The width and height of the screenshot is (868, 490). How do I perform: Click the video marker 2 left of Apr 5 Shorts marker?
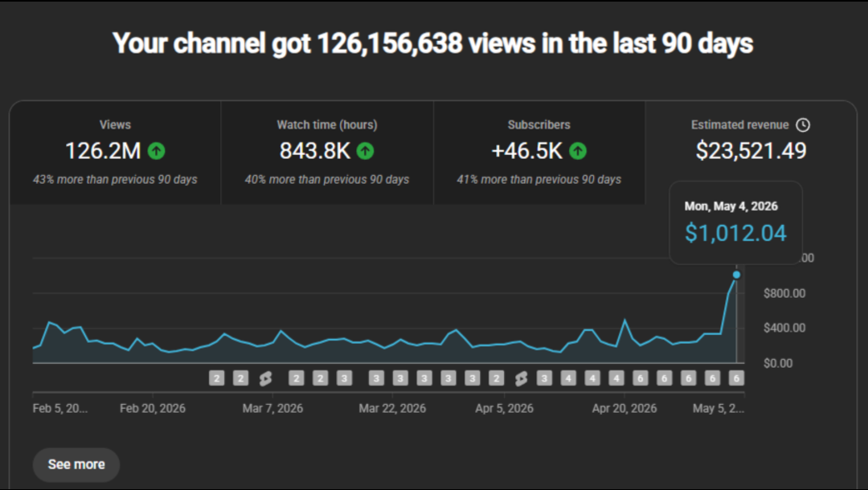497,378
